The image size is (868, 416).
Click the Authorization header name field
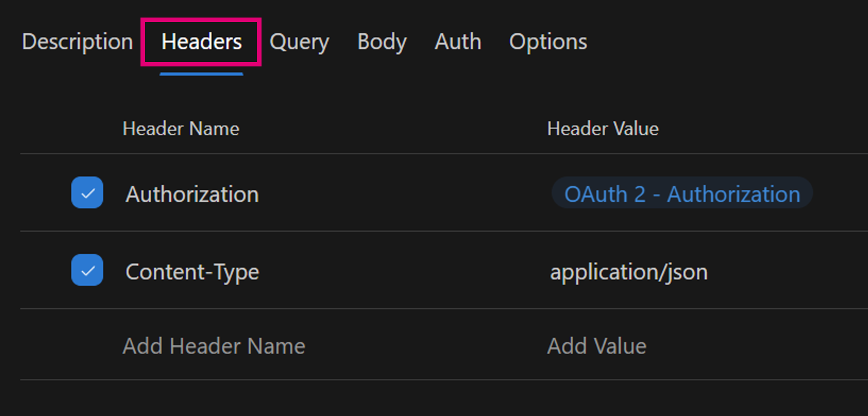192,194
